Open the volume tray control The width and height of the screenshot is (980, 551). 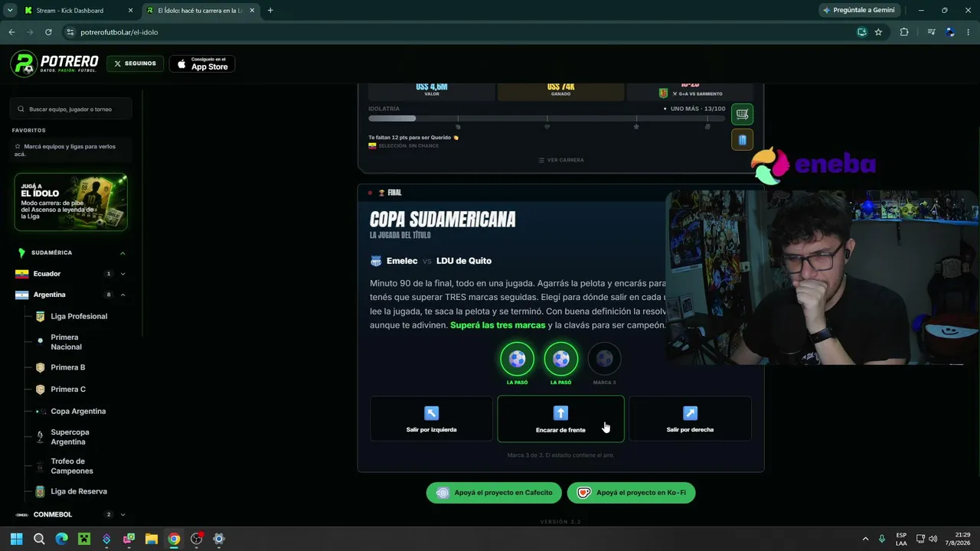933,539
